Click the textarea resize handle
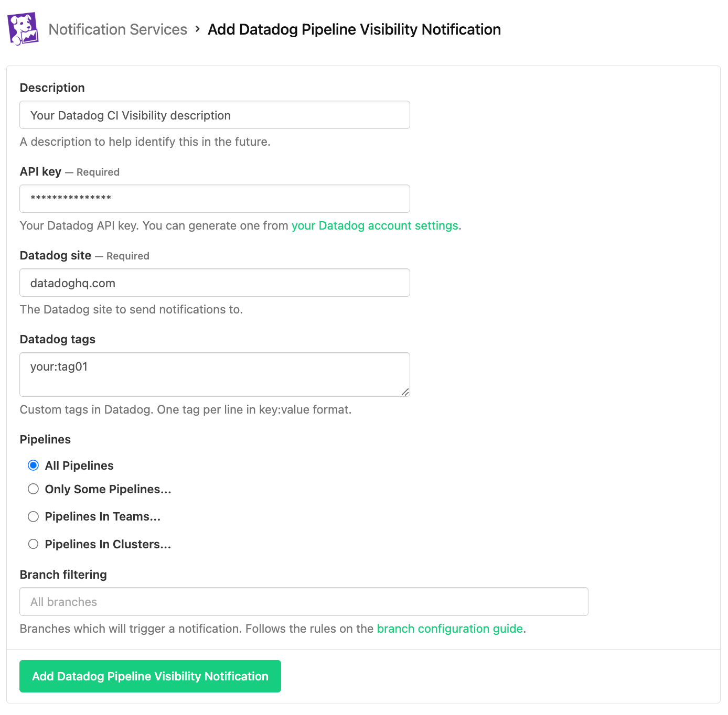The image size is (728, 715). (405, 392)
